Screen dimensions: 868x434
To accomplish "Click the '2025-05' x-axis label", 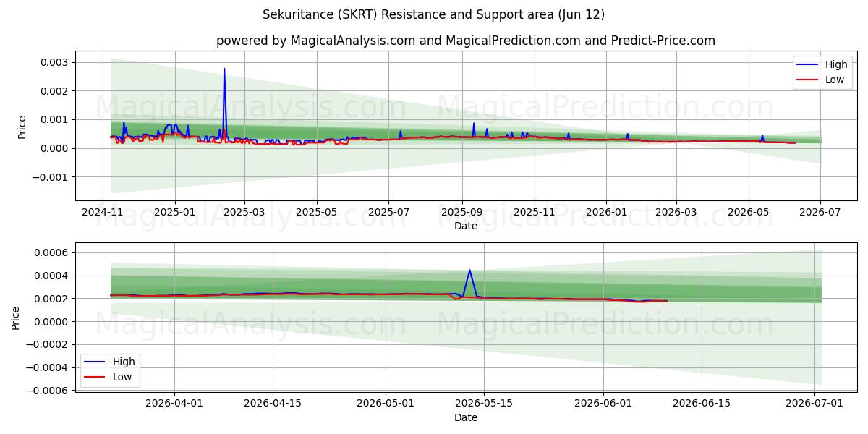I will point(316,212).
